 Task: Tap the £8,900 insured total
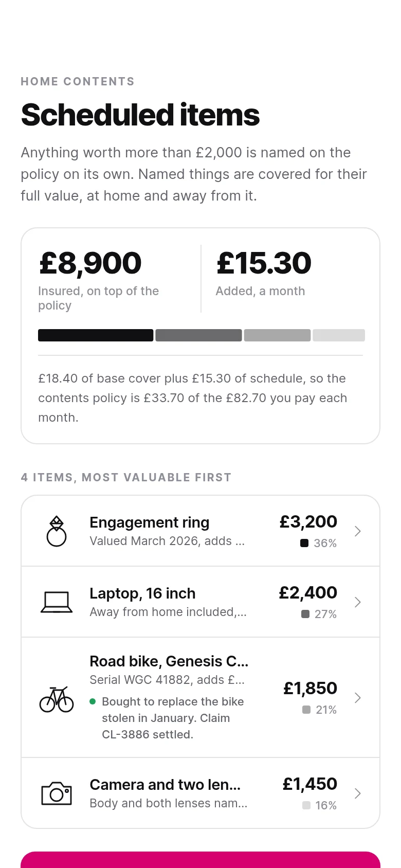coord(90,263)
